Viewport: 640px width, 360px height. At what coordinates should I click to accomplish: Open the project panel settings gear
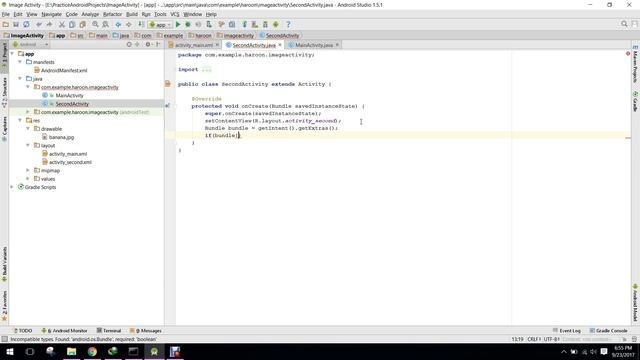pyautogui.click(x=148, y=44)
